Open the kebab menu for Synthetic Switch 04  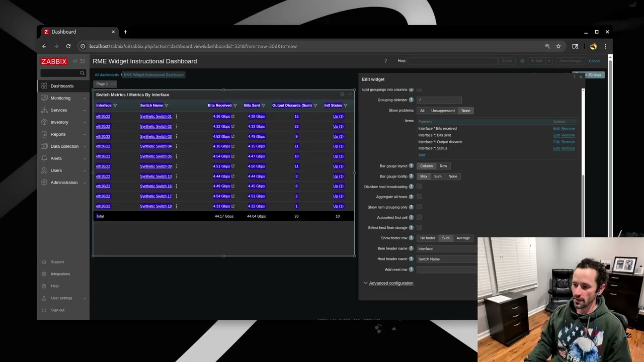point(177,146)
